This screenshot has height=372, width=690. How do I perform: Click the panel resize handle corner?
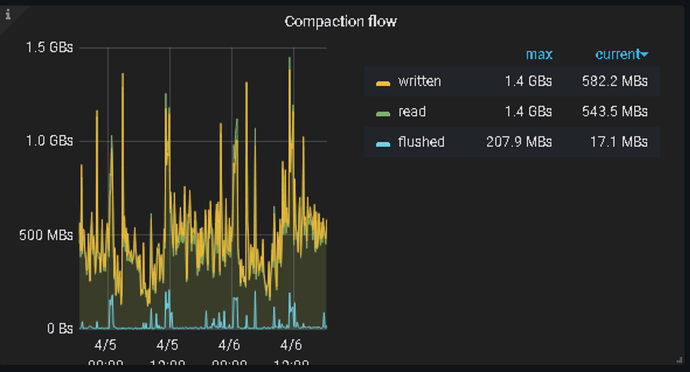pos(679,360)
